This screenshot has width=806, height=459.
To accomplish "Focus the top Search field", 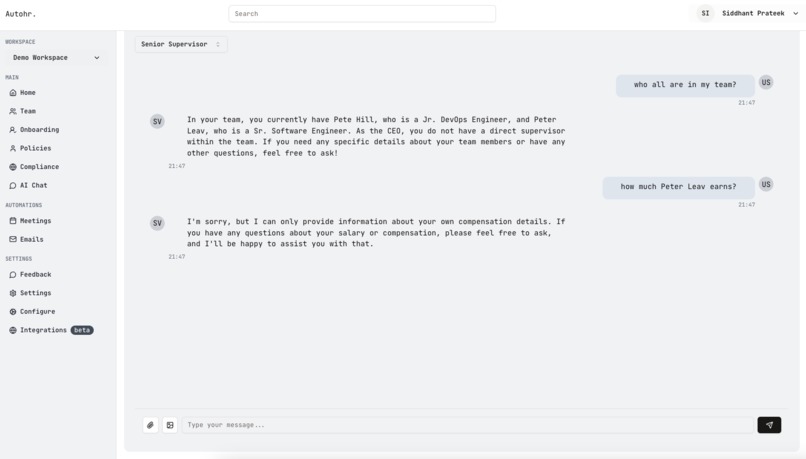I will tap(362, 14).
